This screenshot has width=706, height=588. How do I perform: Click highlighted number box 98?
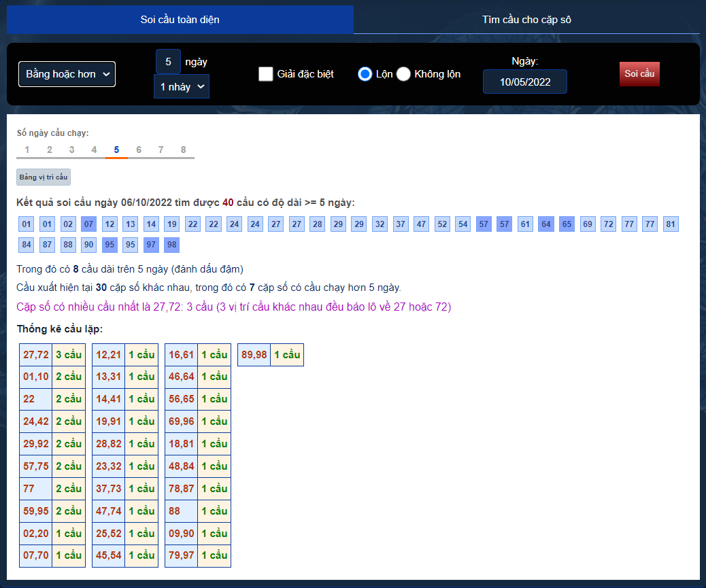click(x=172, y=245)
